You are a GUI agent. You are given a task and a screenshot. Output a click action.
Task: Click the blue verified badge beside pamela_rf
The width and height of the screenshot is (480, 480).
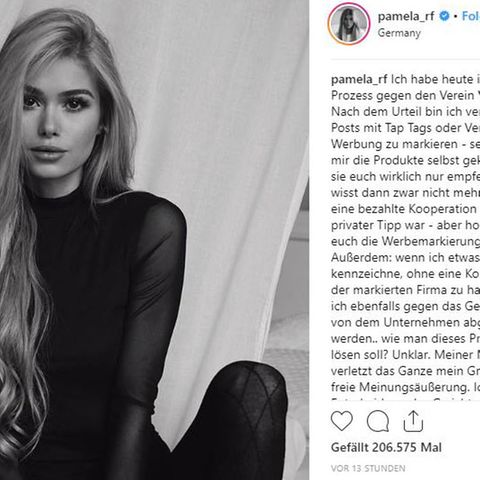click(x=444, y=16)
